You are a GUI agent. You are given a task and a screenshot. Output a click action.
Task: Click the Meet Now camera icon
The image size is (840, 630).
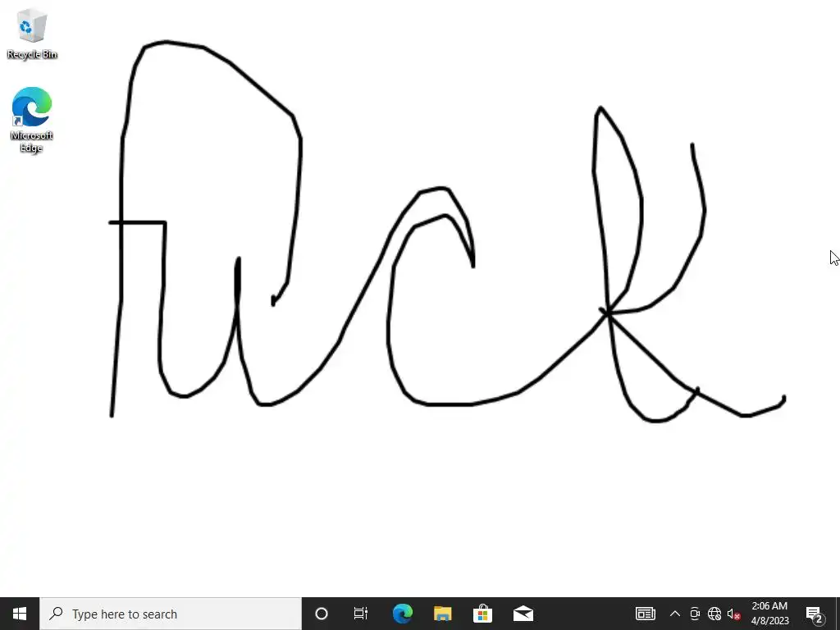coord(695,614)
